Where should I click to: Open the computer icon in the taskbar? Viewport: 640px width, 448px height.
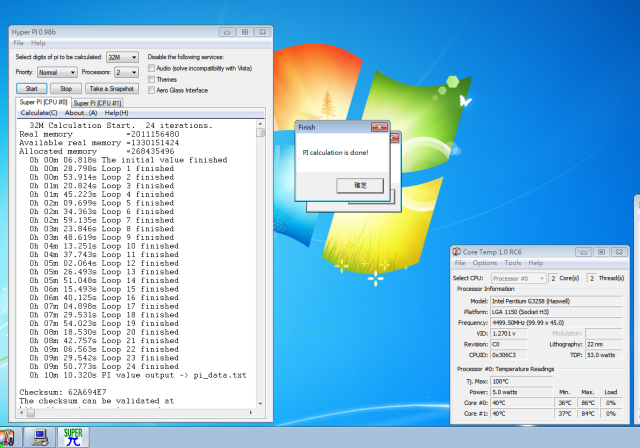click(40, 437)
